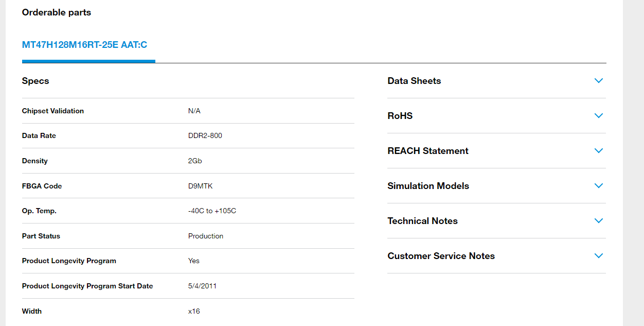Open the Simulation Models heading
The width and height of the screenshot is (644, 326).
(x=428, y=186)
